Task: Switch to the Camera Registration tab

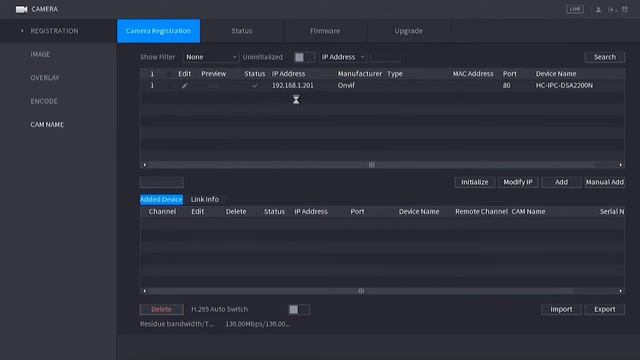Action: [x=158, y=31]
